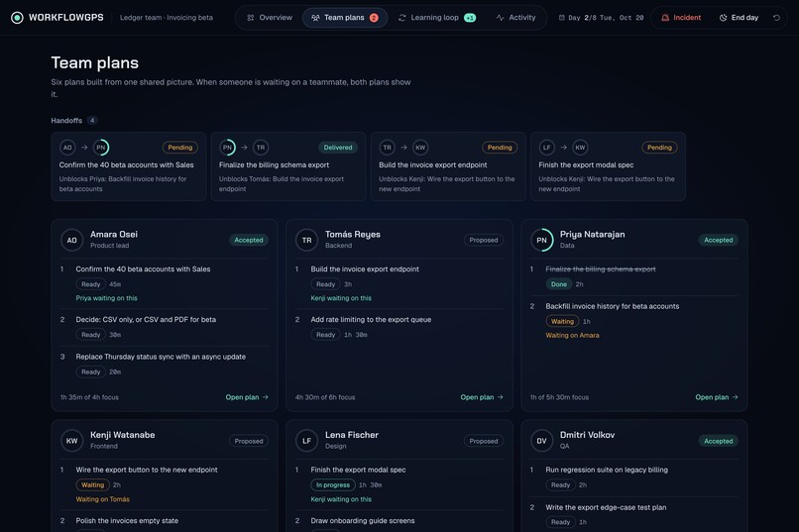Click the Delivered status badge
This screenshot has height=532, width=799.
point(338,148)
